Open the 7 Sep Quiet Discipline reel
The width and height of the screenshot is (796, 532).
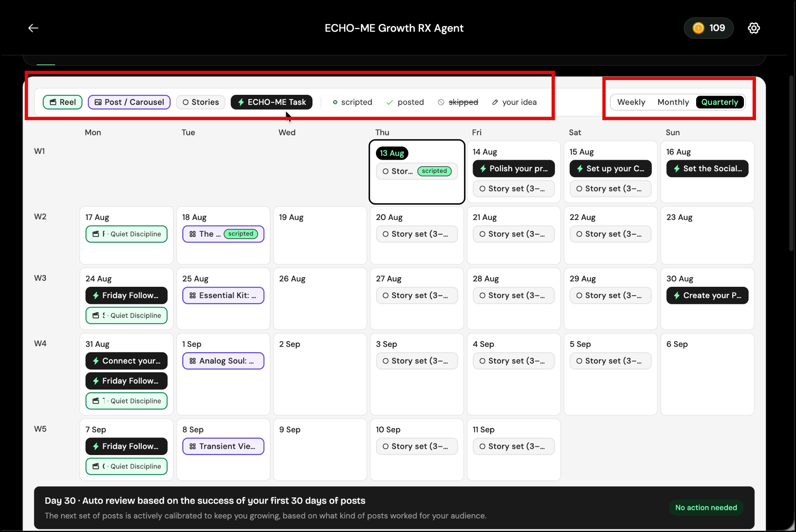(126, 466)
